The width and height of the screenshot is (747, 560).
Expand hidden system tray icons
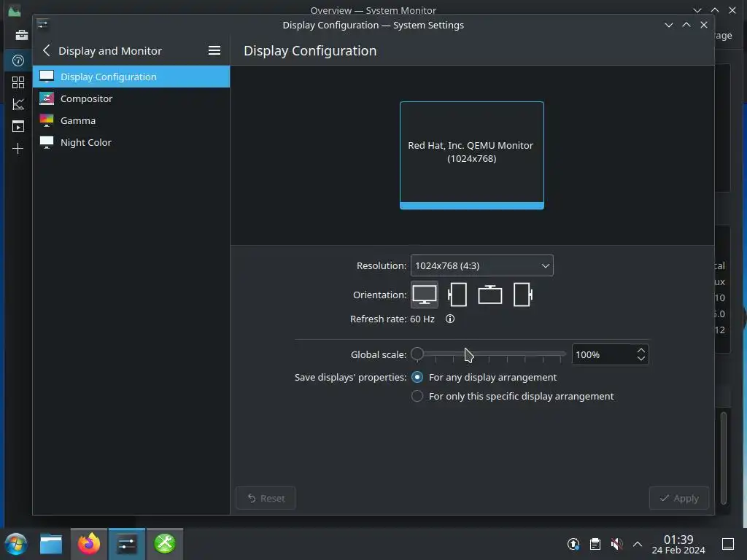[638, 544]
